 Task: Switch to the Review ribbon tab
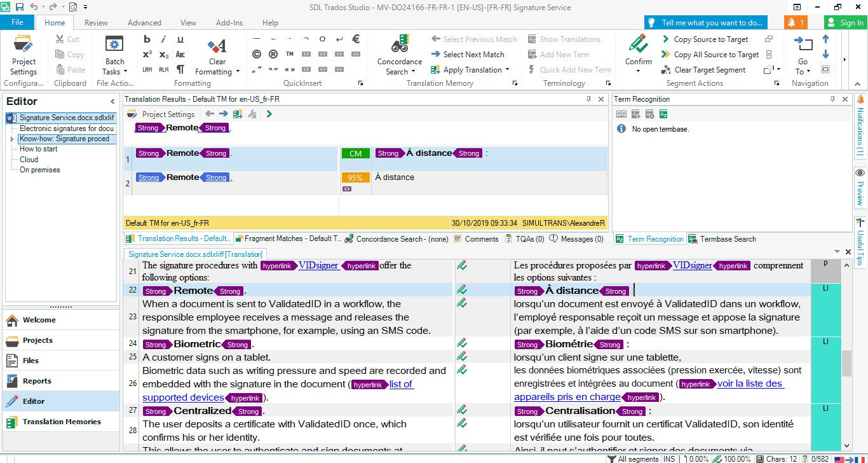tap(96, 22)
